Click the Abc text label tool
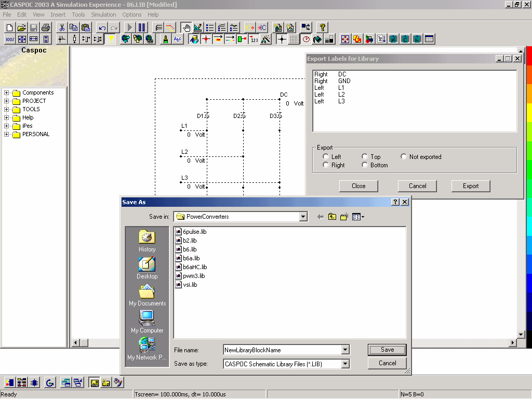532x399 pixels. [178, 39]
